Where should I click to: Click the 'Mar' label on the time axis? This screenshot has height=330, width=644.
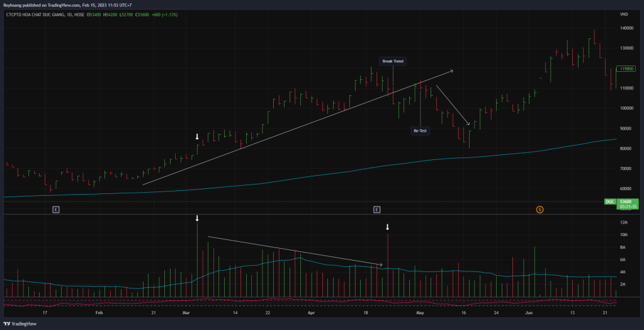[x=186, y=312]
